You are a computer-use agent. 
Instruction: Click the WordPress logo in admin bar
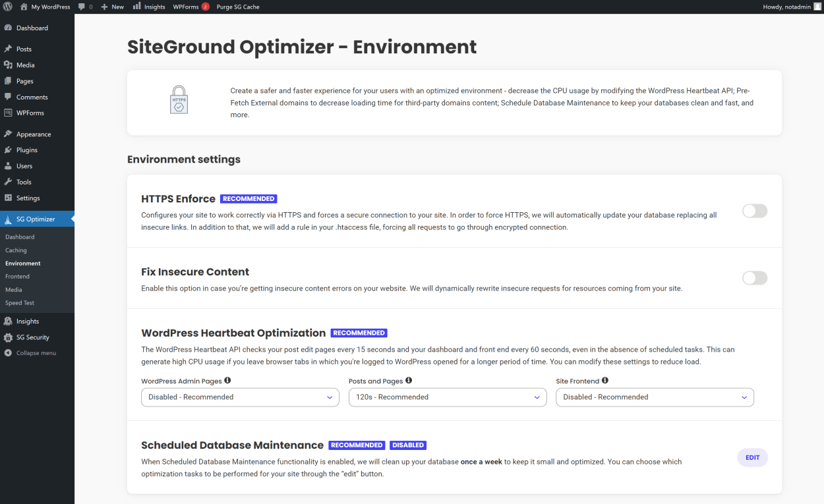(x=8, y=7)
